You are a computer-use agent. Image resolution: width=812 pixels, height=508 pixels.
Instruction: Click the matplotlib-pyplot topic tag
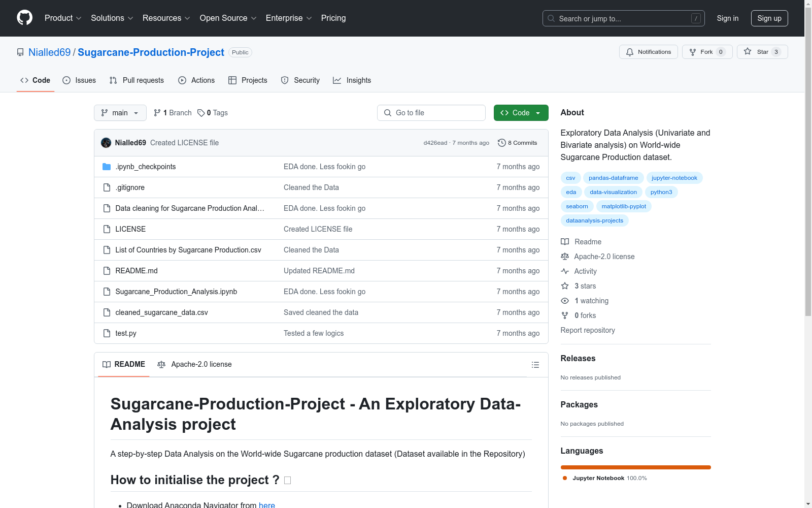click(x=624, y=206)
